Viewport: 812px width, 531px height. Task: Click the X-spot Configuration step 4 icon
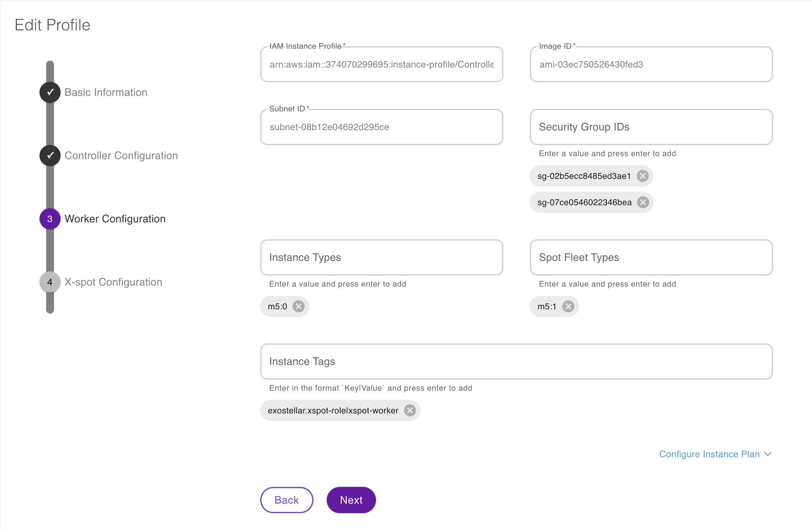coord(50,282)
